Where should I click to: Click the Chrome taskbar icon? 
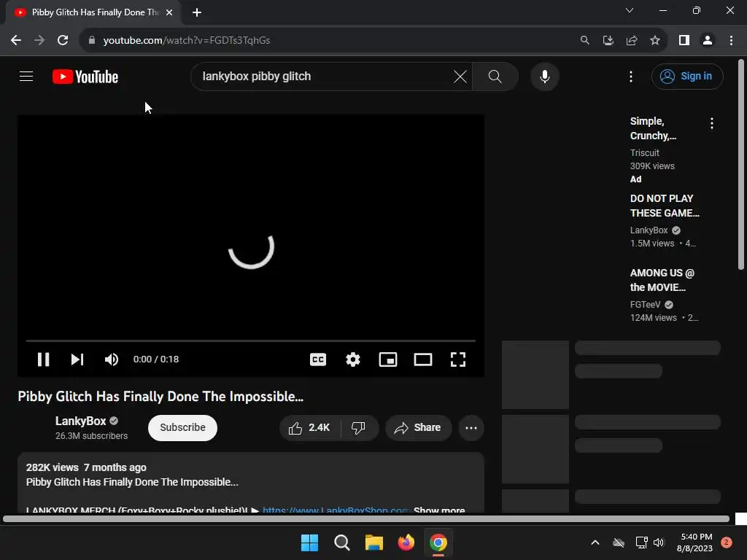tap(438, 542)
